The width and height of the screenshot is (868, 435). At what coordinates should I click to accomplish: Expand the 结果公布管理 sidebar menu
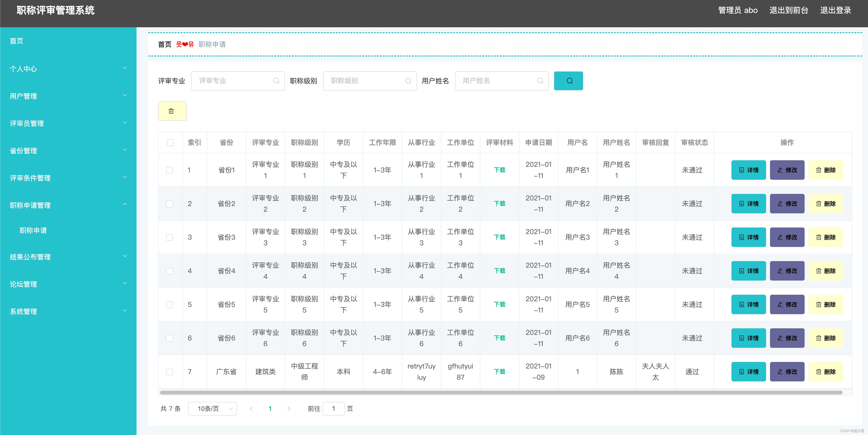pos(68,256)
